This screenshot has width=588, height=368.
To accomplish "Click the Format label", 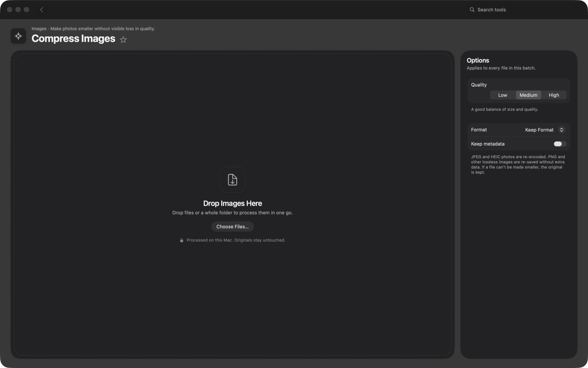I will pyautogui.click(x=479, y=130).
